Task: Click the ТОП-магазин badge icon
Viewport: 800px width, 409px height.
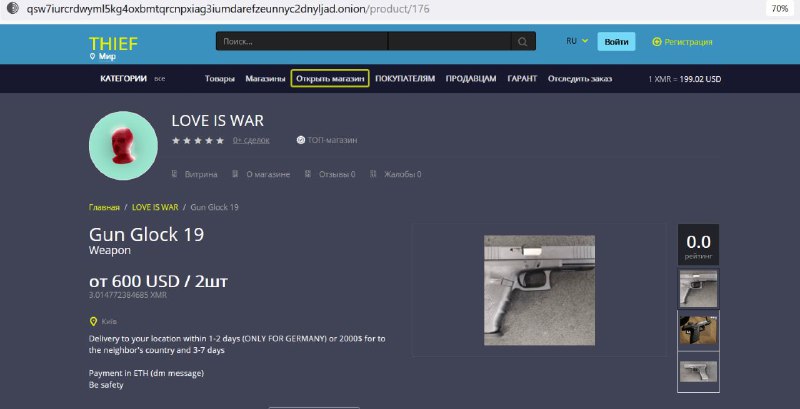Action: click(x=301, y=140)
